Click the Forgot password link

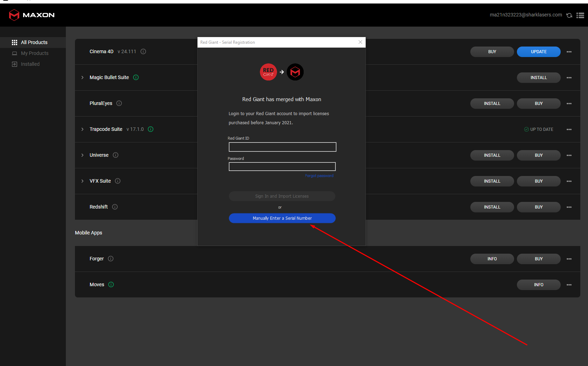point(319,176)
